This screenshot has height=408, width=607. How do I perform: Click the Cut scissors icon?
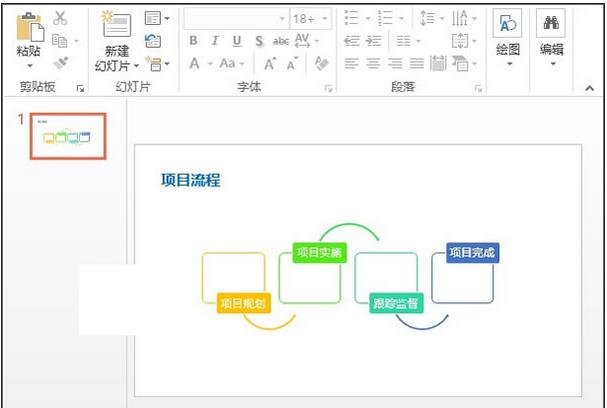tap(60, 18)
